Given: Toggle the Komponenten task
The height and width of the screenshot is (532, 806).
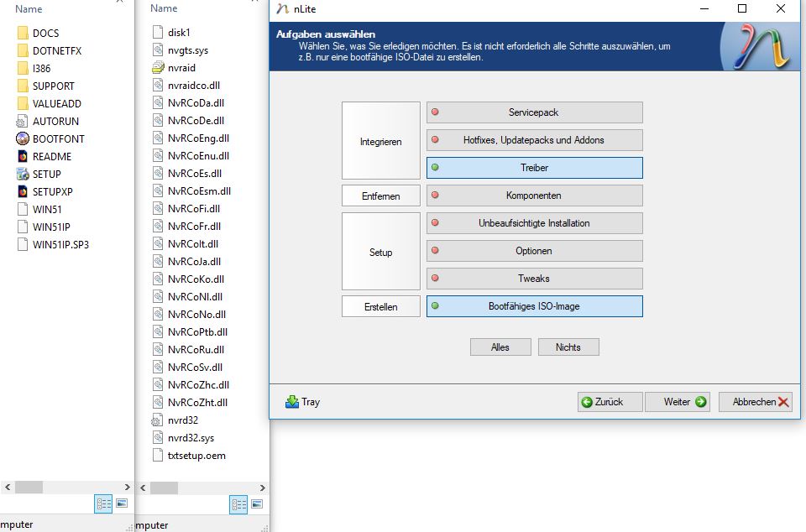Looking at the screenshot, I should (534, 196).
